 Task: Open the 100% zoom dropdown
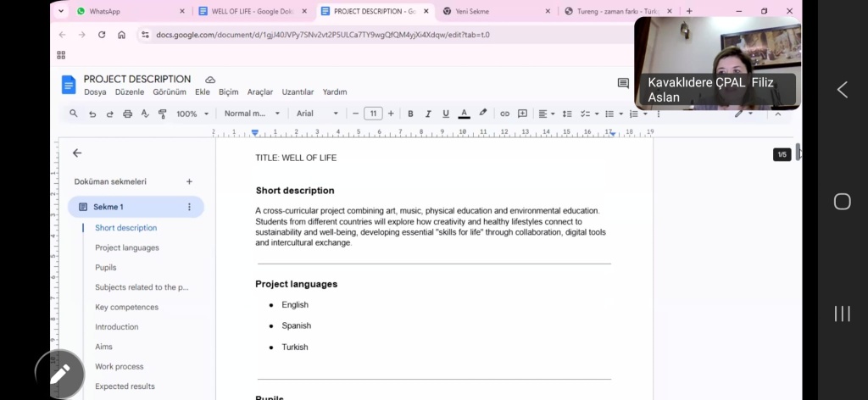coord(192,114)
